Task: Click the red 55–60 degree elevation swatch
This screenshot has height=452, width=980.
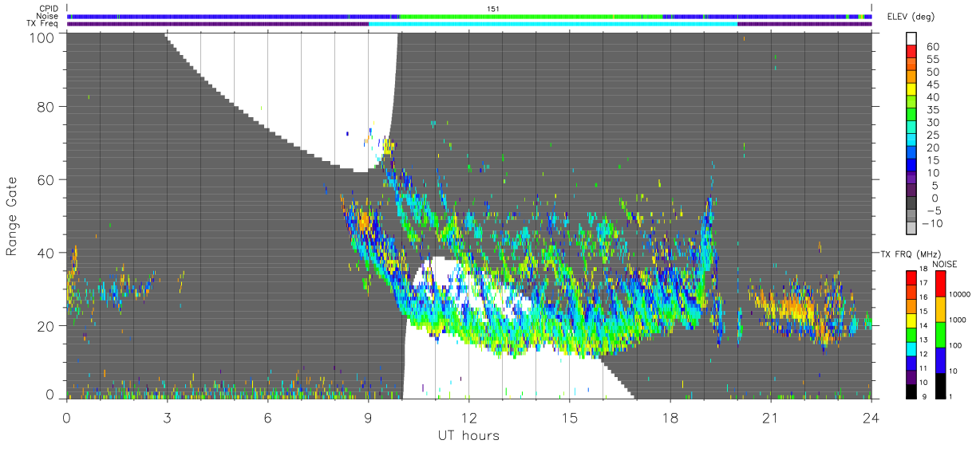Action: click(911, 53)
